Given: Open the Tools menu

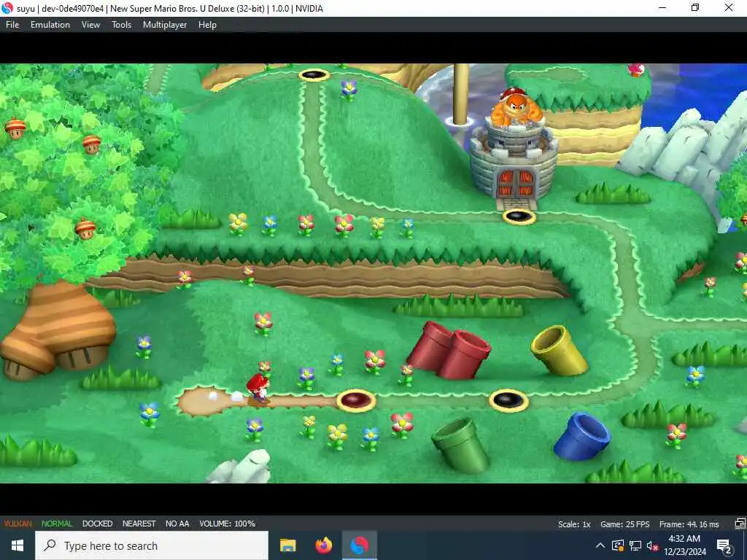Looking at the screenshot, I should (x=122, y=25).
